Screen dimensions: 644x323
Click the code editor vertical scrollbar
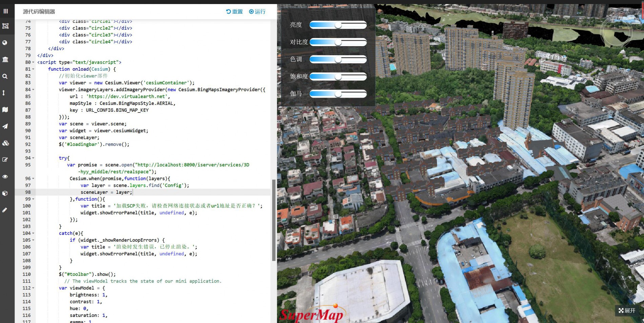[x=274, y=220]
